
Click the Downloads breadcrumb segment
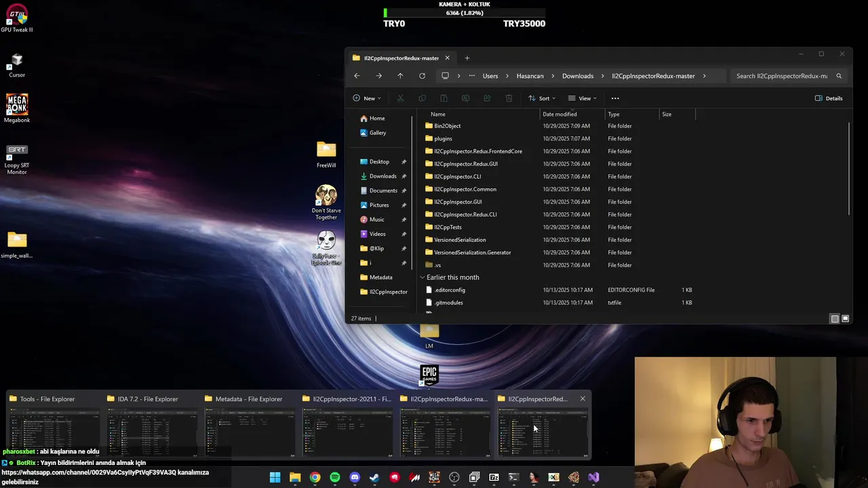(x=578, y=76)
